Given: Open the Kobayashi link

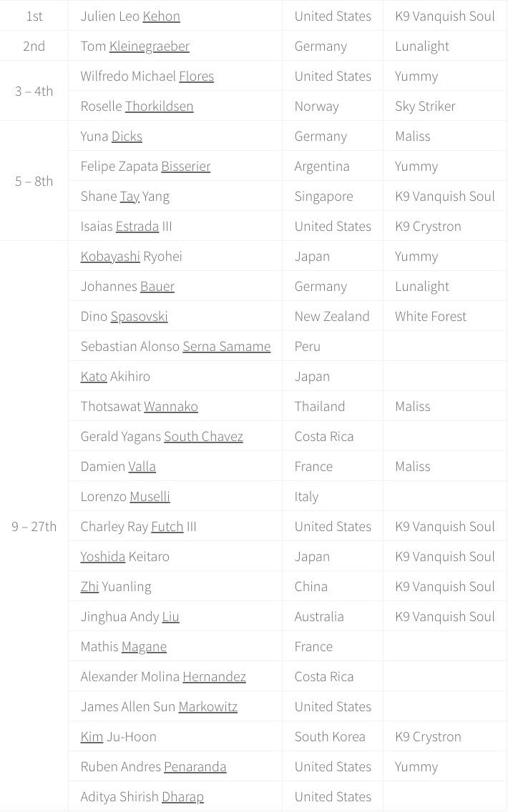Looking at the screenshot, I should pos(110,256).
